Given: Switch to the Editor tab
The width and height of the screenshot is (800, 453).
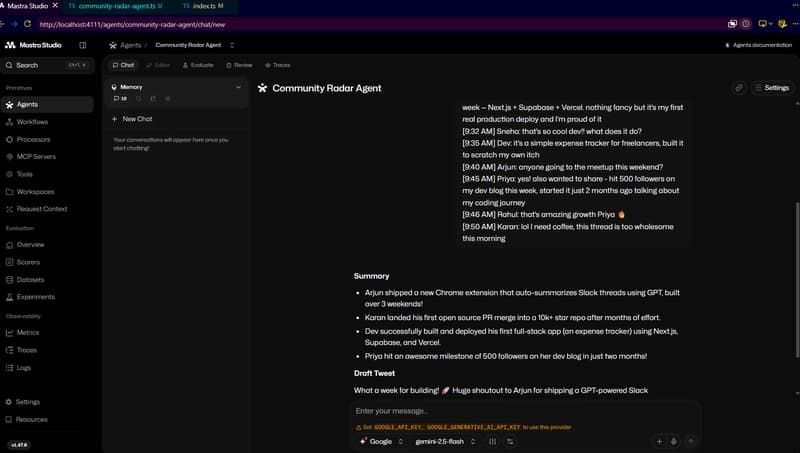Looking at the screenshot, I should tap(158, 65).
